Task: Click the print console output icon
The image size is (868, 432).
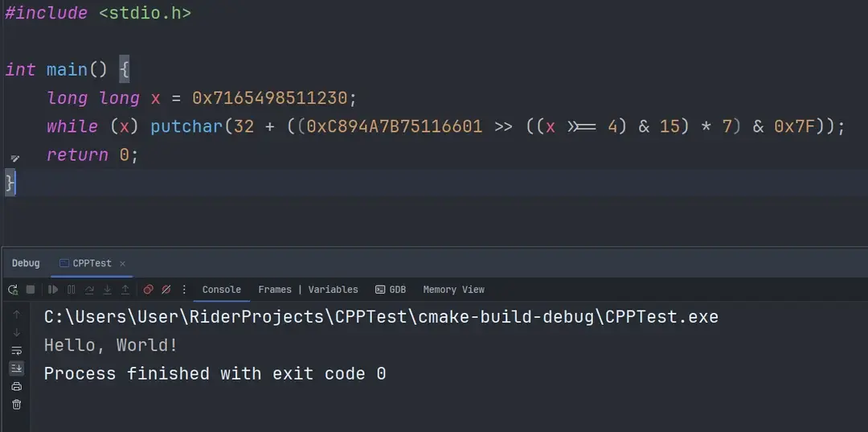Action: click(x=16, y=386)
